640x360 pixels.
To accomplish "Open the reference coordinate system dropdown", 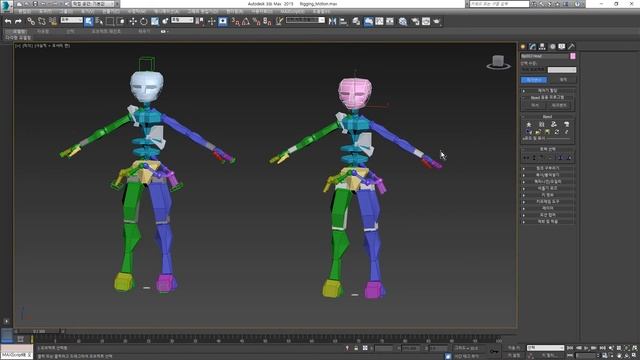I will [x=182, y=20].
